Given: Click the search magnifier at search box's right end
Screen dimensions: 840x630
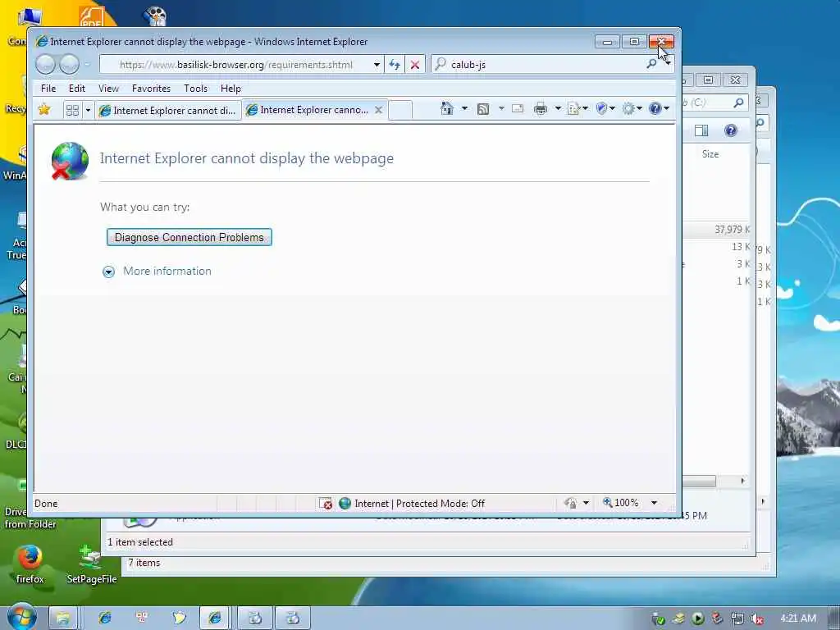Looking at the screenshot, I should coord(651,64).
